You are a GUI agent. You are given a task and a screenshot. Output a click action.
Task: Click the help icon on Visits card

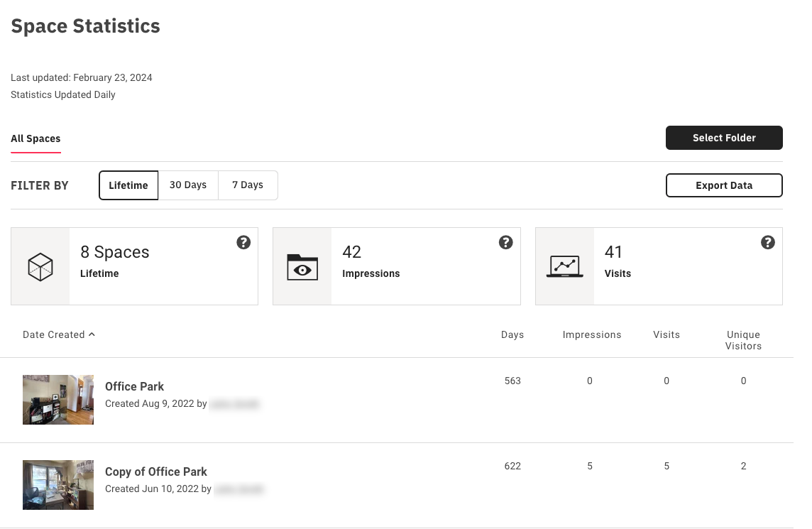click(767, 243)
